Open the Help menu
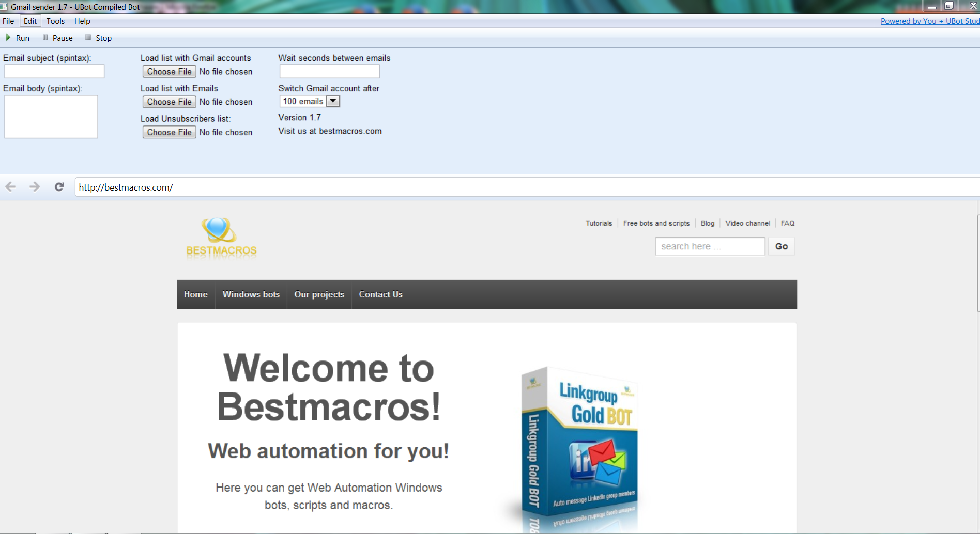 82,21
